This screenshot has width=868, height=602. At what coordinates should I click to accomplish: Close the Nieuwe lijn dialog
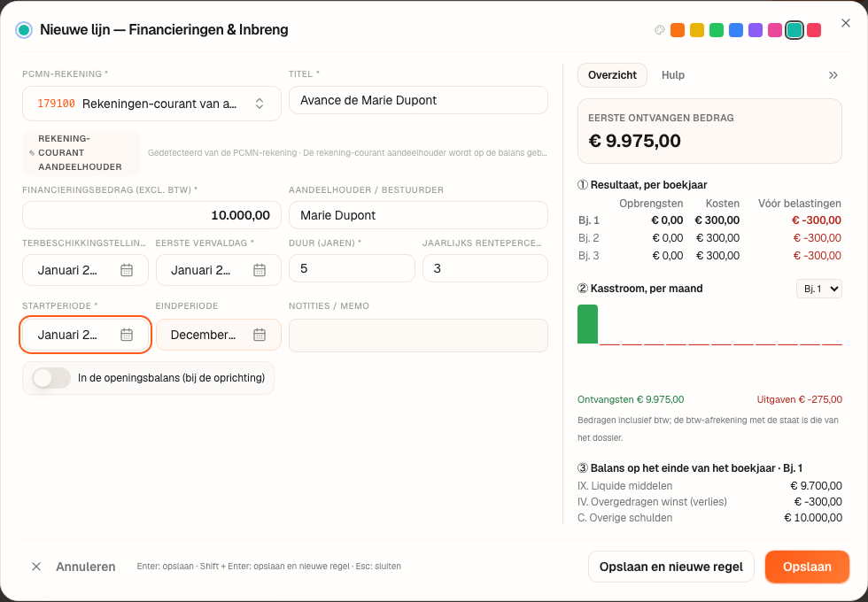[x=845, y=23]
